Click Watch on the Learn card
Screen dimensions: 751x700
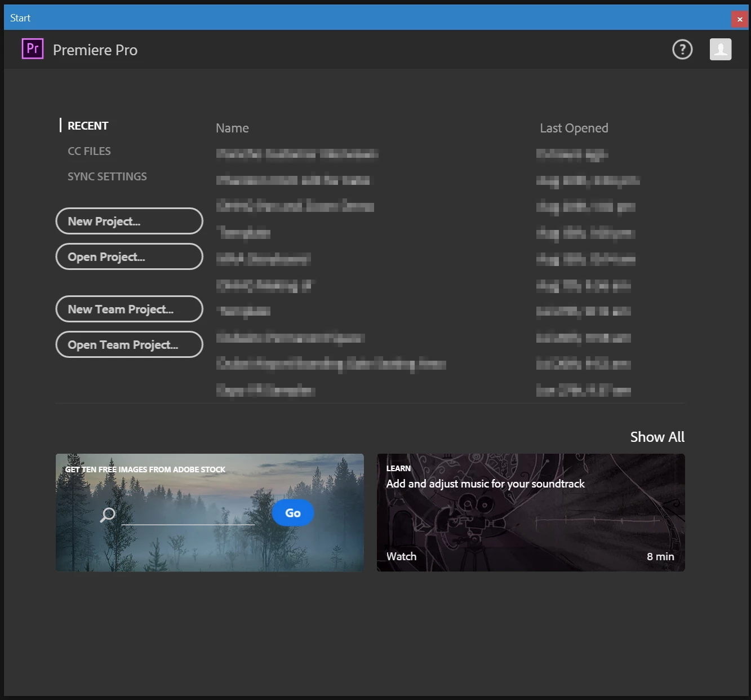(401, 556)
